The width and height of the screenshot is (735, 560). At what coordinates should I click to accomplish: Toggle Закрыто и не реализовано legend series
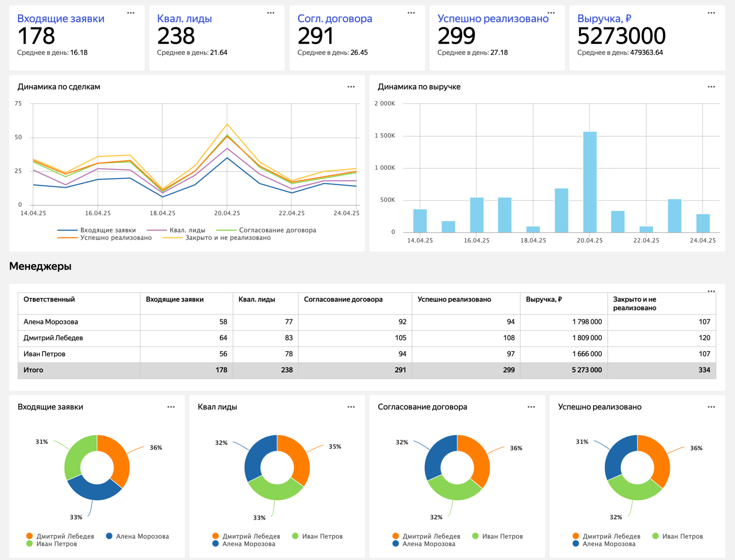(217, 238)
